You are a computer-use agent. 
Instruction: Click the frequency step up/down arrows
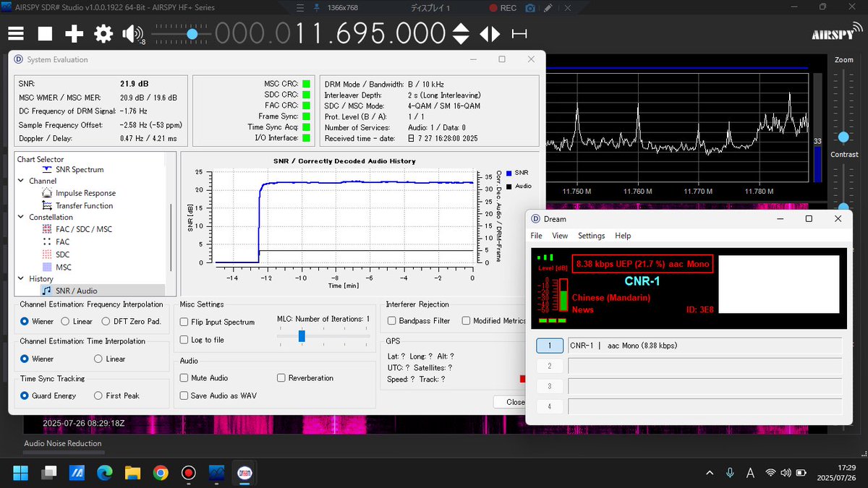click(x=461, y=34)
